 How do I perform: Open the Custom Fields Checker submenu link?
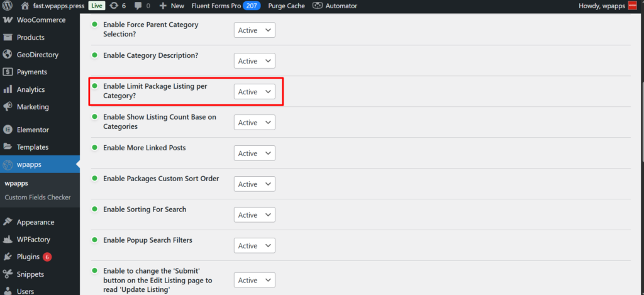(x=37, y=198)
